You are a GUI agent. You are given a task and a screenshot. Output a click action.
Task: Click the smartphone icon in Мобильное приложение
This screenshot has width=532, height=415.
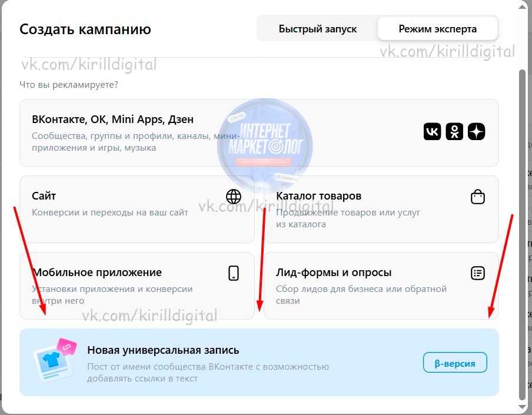tap(234, 273)
